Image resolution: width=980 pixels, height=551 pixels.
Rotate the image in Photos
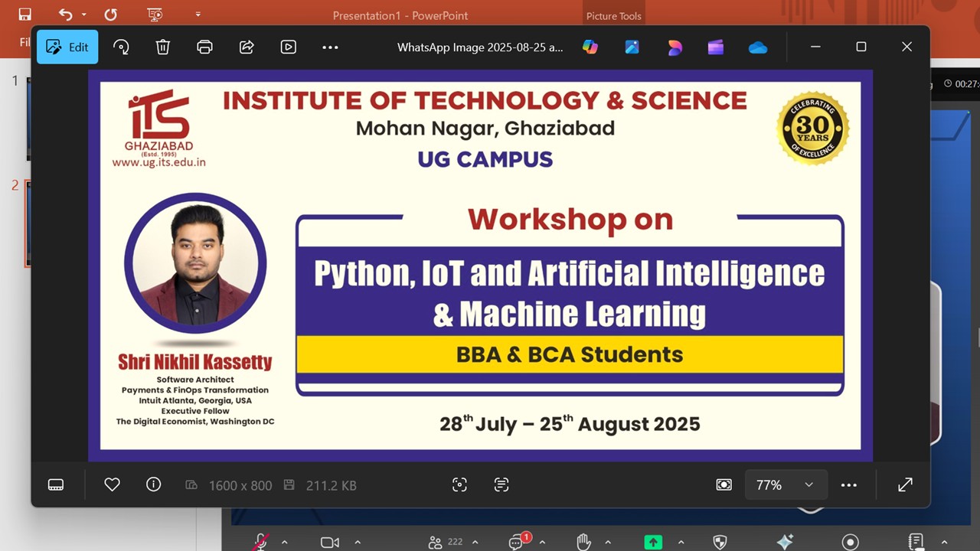[121, 47]
